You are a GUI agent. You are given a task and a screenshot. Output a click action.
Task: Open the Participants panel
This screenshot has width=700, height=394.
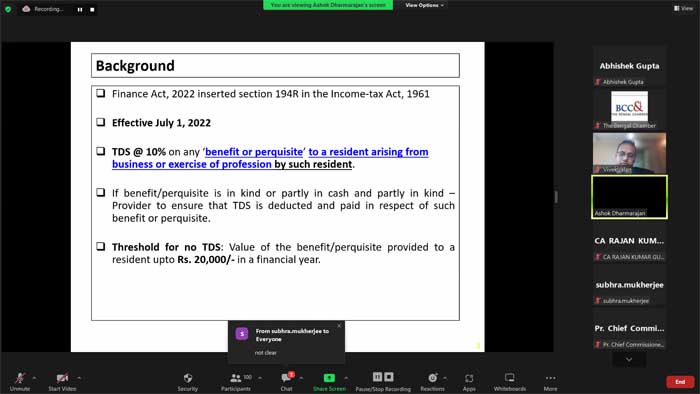[x=236, y=382]
